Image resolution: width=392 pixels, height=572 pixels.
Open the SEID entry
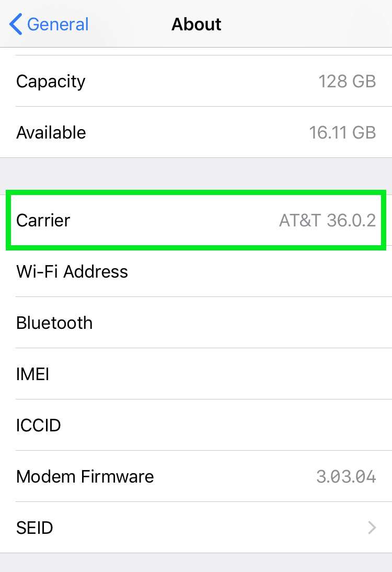196,528
